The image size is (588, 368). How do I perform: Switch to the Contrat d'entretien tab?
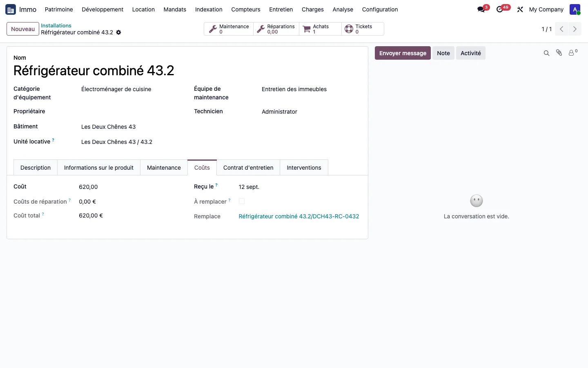248,168
